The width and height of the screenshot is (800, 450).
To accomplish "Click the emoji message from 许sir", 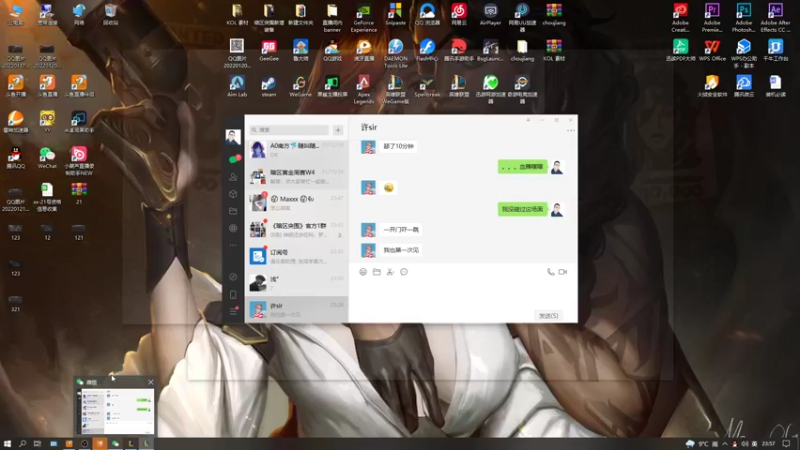I will click(389, 188).
